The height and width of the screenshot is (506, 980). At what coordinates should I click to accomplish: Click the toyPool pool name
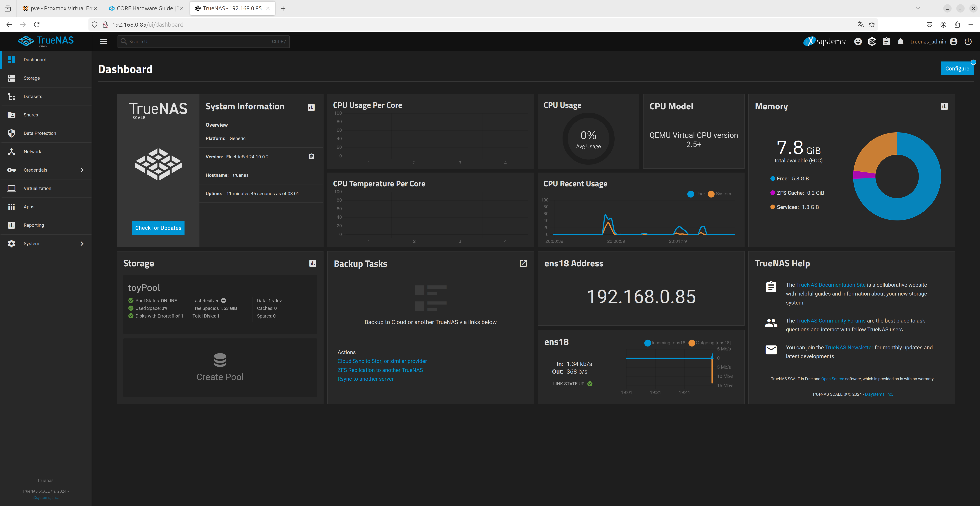coord(144,288)
